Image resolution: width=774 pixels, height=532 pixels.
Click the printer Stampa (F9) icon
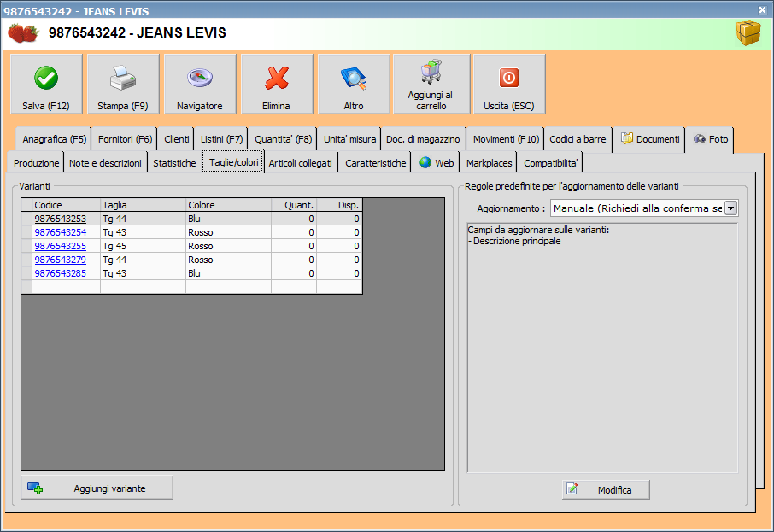123,78
